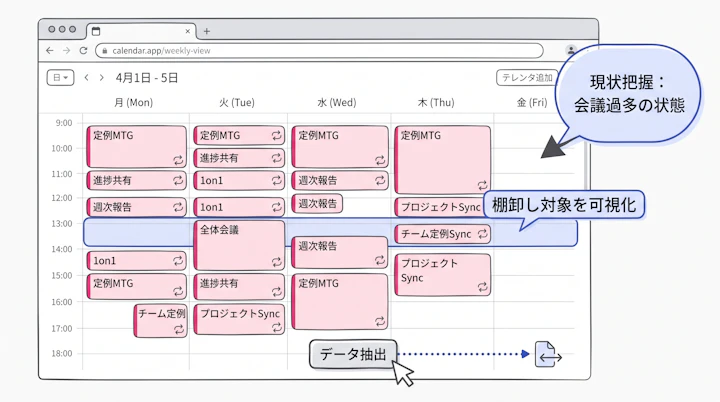The image size is (720, 402).
Task: Go back with the browser back arrow
Action: click(50, 51)
